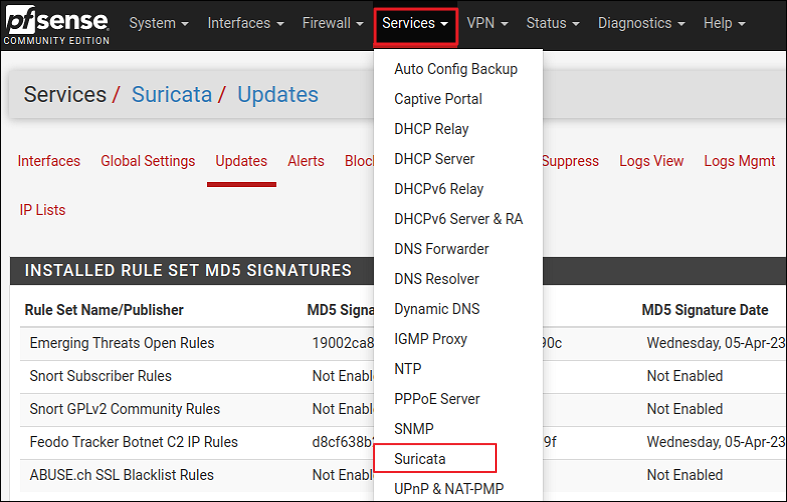The width and height of the screenshot is (787, 502).
Task: Collapse the open Services menu
Action: (x=415, y=23)
